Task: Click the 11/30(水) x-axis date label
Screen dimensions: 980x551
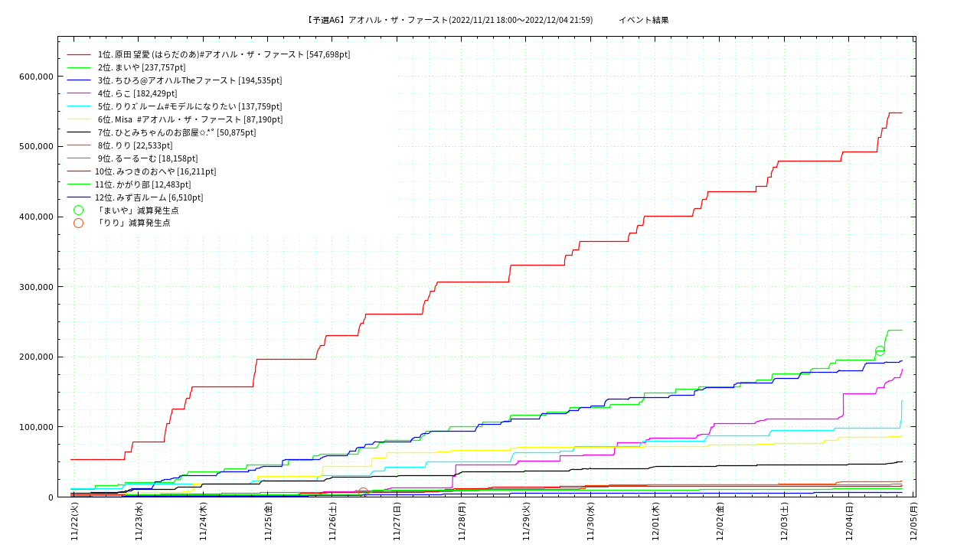Action: [x=590, y=521]
